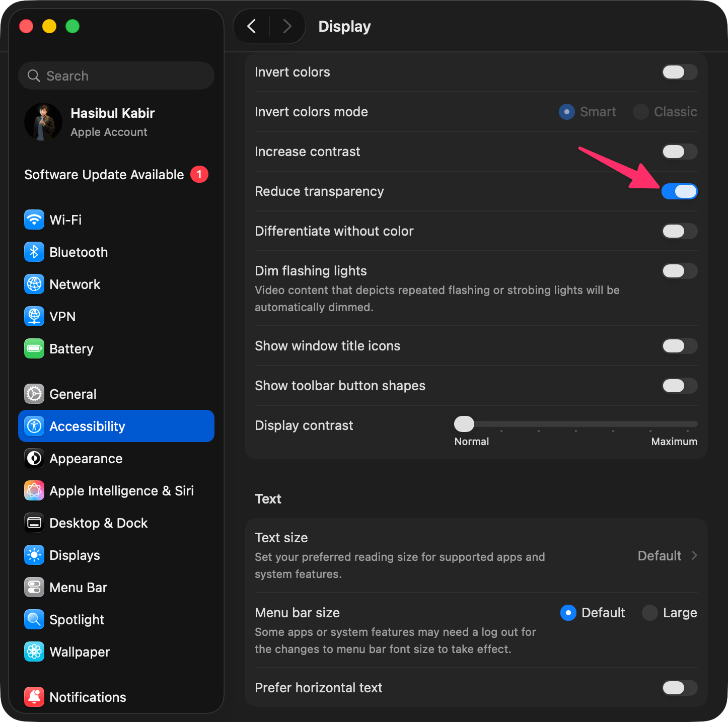Open Software Update Available
The height and width of the screenshot is (722, 728).
116,174
